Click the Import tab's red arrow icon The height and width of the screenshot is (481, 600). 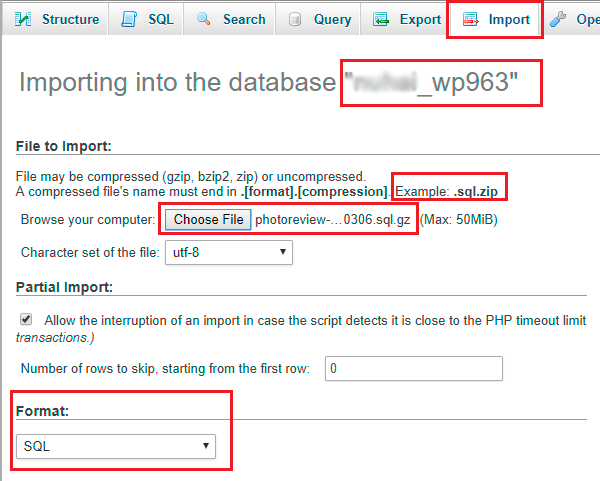click(x=468, y=19)
